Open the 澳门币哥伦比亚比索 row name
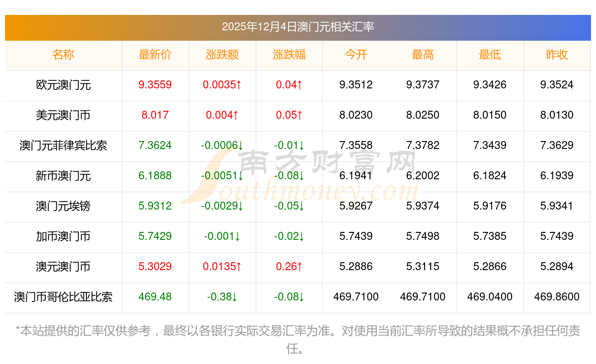Viewport: 596px width, 364px height. [63, 297]
